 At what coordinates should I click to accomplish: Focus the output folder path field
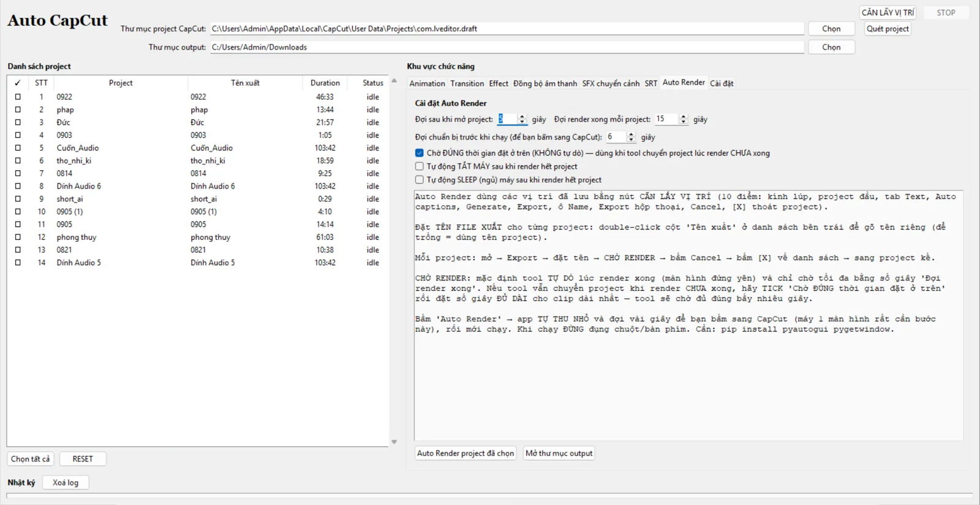507,47
